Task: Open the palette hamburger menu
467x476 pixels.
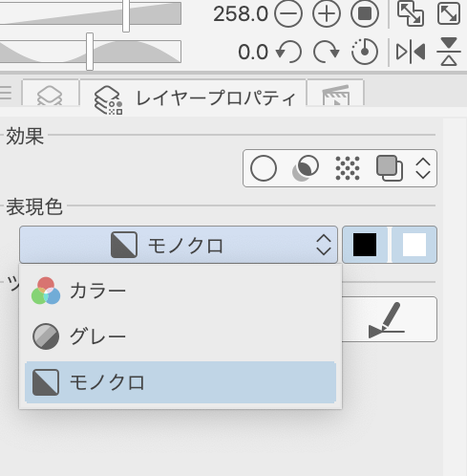Action: click(x=6, y=93)
